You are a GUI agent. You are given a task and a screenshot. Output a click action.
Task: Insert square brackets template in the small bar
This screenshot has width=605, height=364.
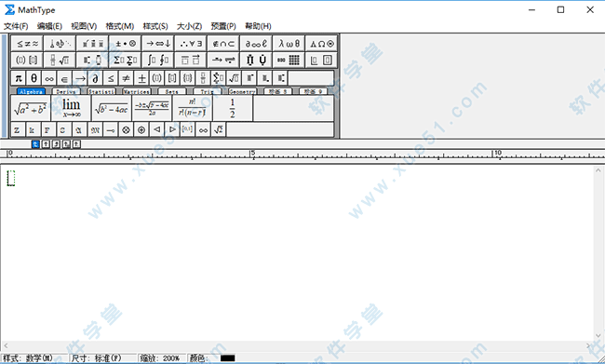click(x=172, y=78)
